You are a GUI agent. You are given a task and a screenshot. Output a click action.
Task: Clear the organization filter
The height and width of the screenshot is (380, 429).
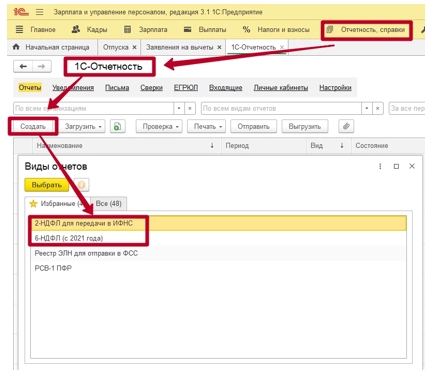(x=190, y=108)
